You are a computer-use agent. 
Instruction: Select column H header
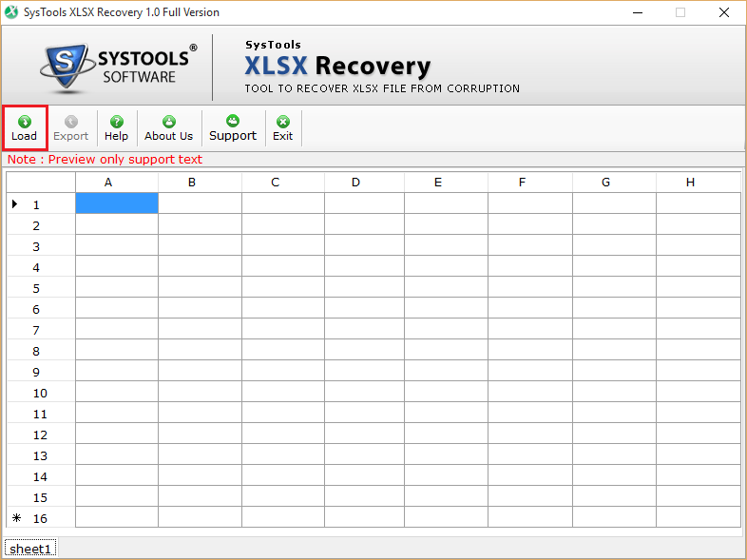[x=699, y=182]
